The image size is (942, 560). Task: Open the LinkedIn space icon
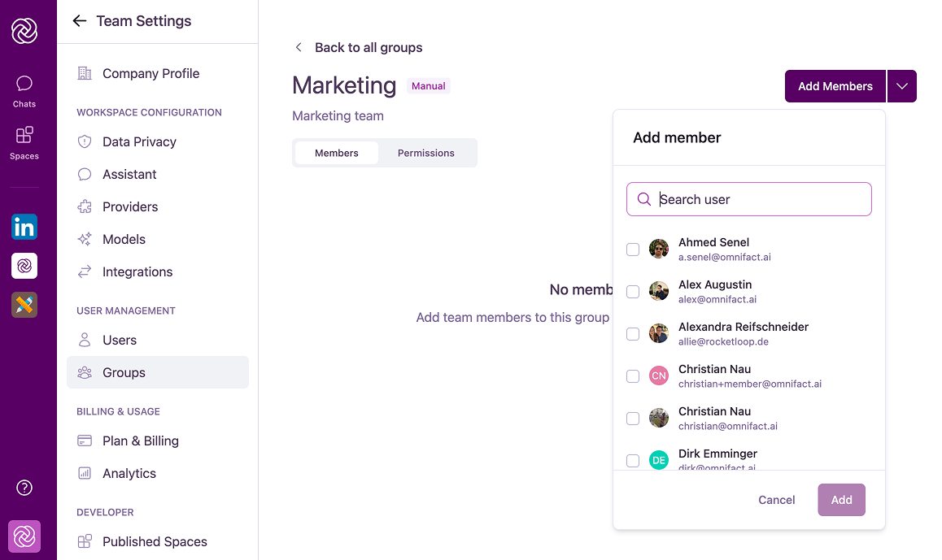(x=24, y=227)
